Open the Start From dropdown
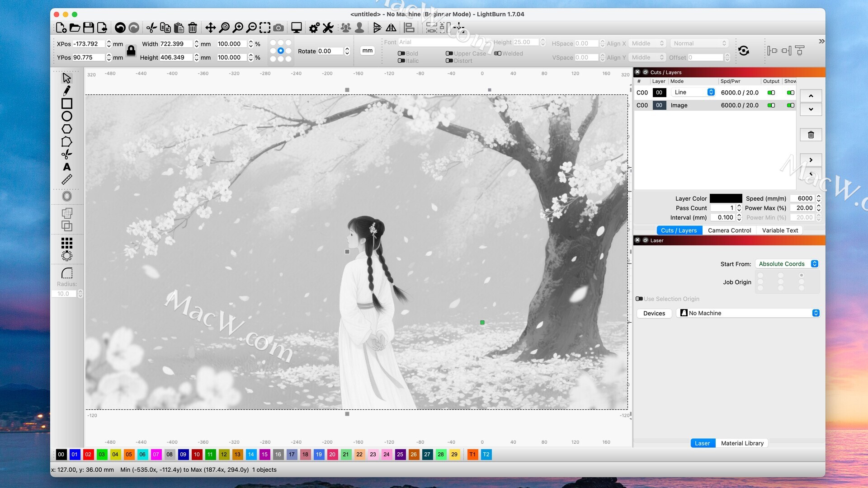The height and width of the screenshot is (488, 868). (x=787, y=264)
